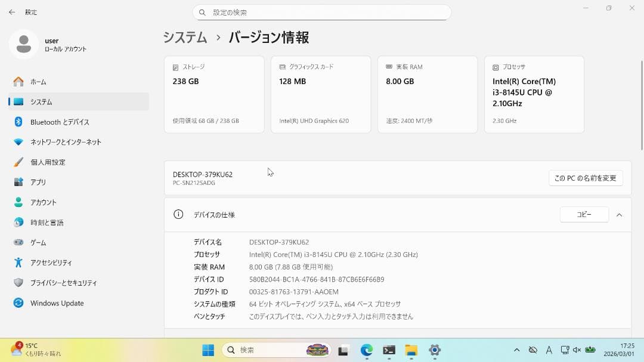644x362 pixels.
Task: Open Windows Update page
Action: pos(79,303)
